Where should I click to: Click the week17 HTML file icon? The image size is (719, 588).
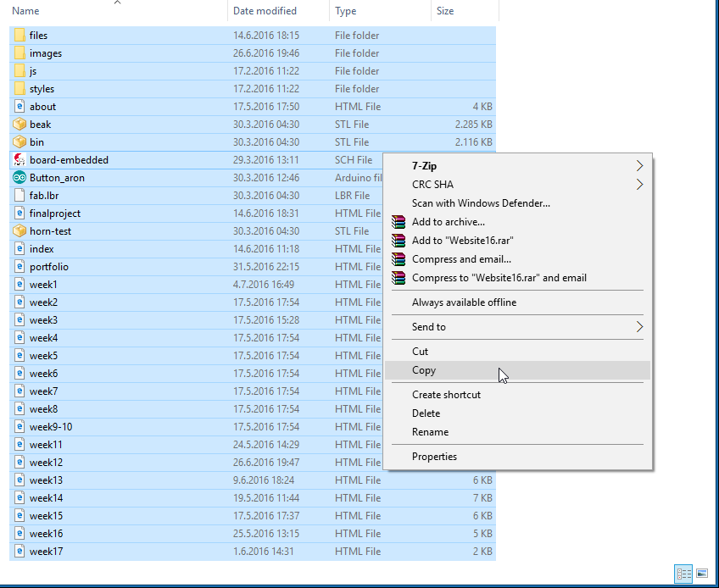(20, 552)
